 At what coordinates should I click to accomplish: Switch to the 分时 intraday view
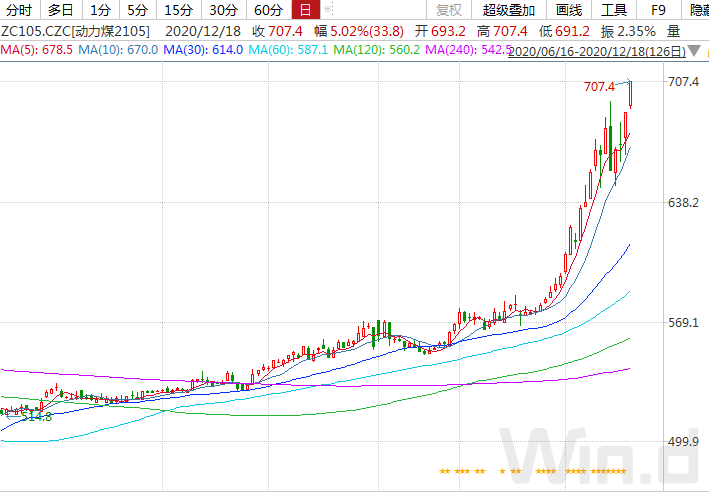[x=19, y=9]
